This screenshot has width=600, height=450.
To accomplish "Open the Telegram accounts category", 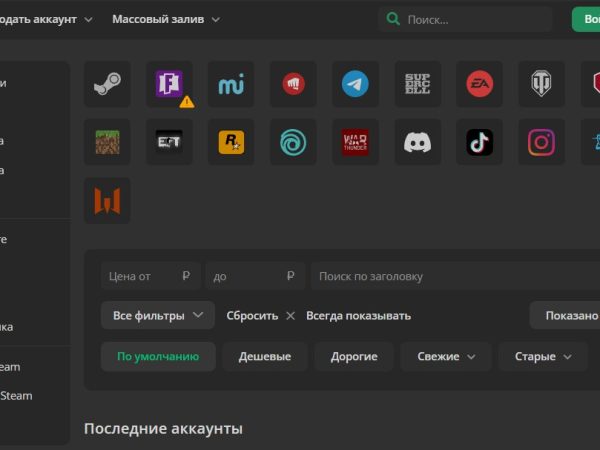I will click(x=355, y=84).
